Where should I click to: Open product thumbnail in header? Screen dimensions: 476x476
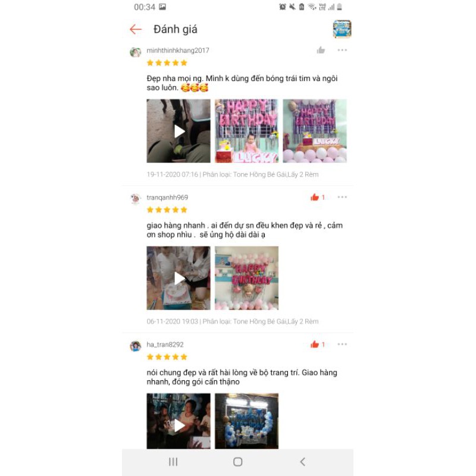pos(342,29)
